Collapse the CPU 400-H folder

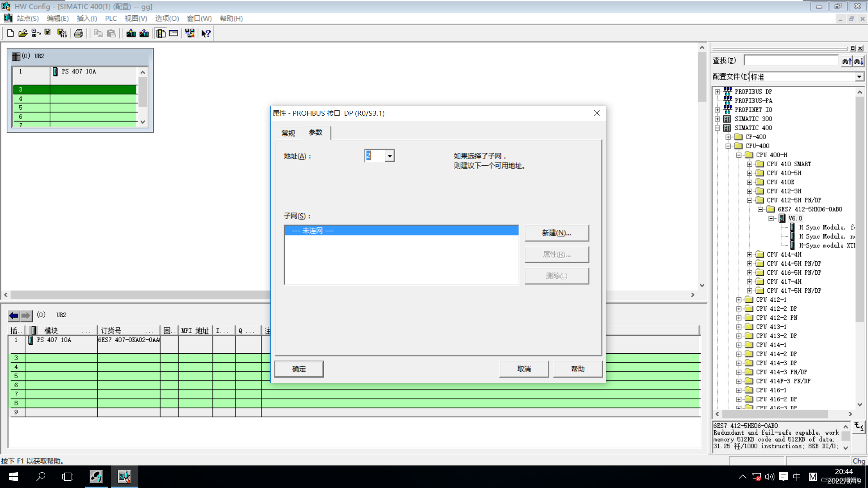pos(739,155)
